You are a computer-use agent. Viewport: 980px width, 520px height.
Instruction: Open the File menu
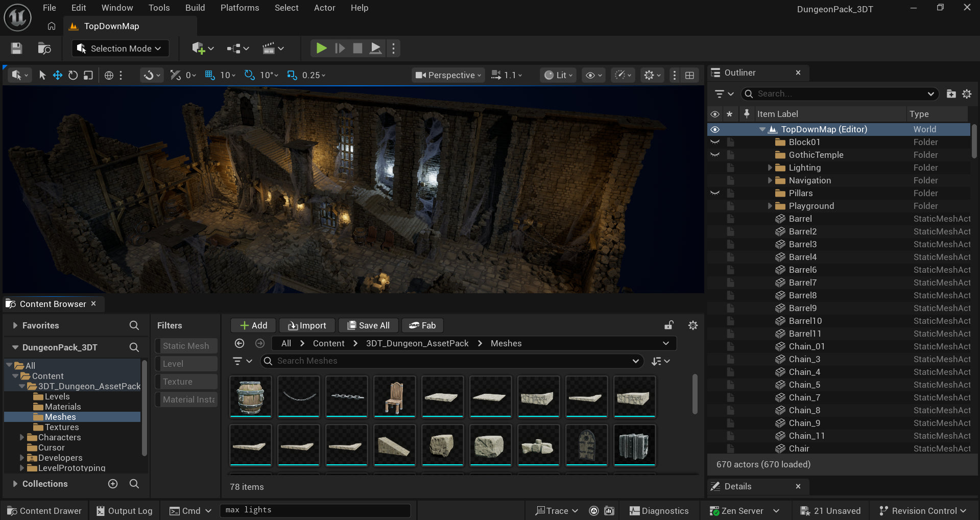(50, 8)
